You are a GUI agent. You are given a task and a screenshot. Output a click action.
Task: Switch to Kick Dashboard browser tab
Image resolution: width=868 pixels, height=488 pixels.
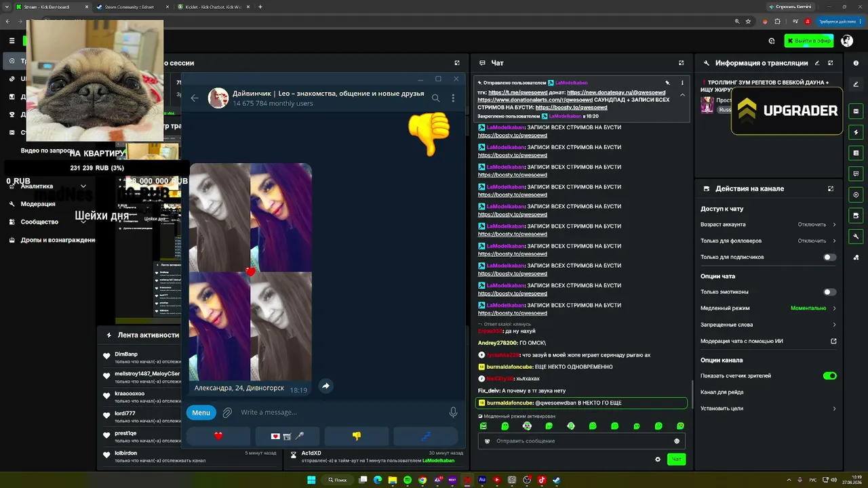(x=51, y=7)
